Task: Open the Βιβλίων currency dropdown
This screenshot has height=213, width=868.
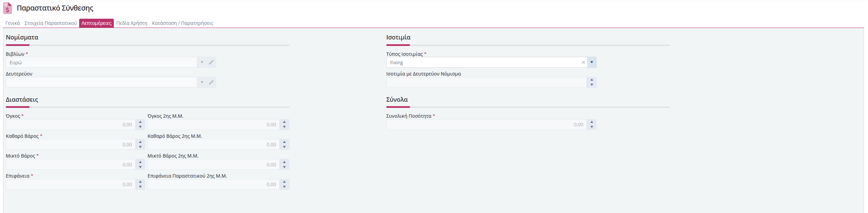Action: (202, 62)
